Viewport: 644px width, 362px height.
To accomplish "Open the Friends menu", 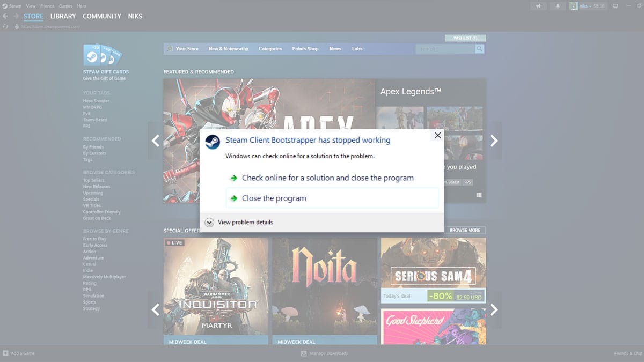I will coord(47,6).
